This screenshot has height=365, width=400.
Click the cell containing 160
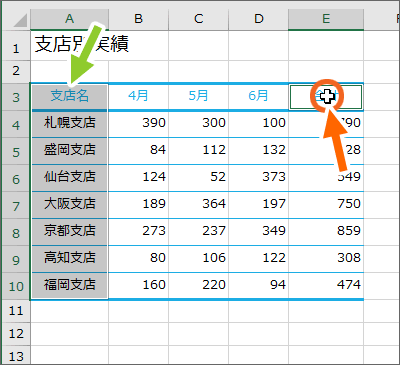click(138, 286)
